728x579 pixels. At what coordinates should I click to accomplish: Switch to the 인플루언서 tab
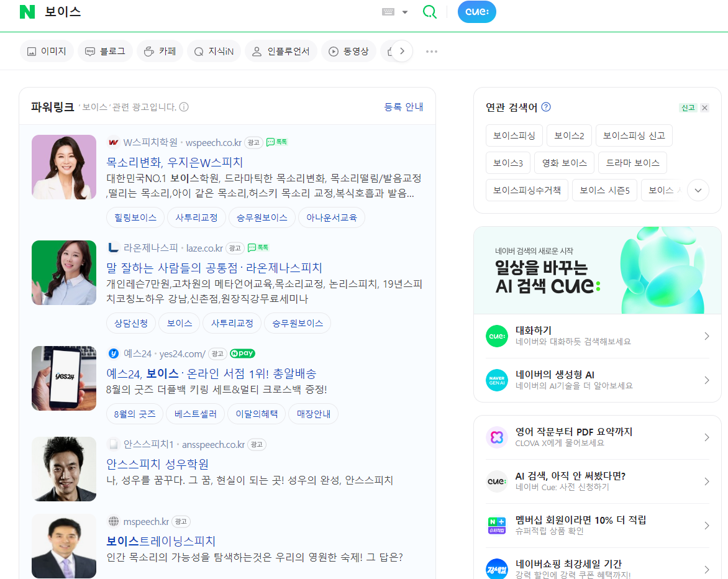click(x=280, y=51)
